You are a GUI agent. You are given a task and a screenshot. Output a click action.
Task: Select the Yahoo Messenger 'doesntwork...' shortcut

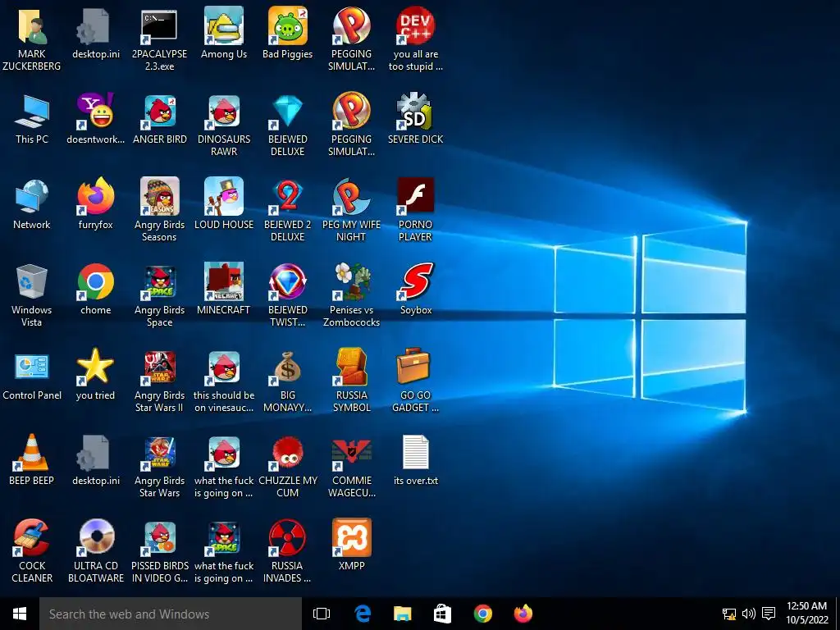[95, 112]
